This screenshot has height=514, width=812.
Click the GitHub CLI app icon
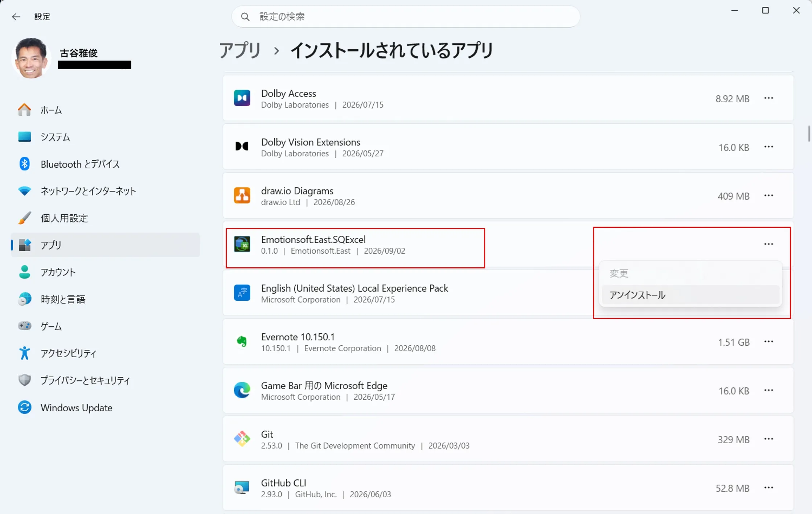(242, 488)
